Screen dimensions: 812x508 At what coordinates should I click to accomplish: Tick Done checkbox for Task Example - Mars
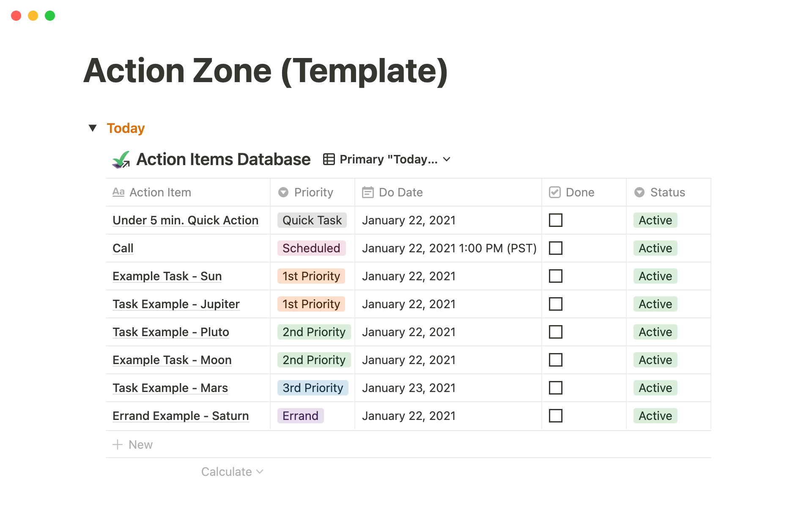[555, 388]
